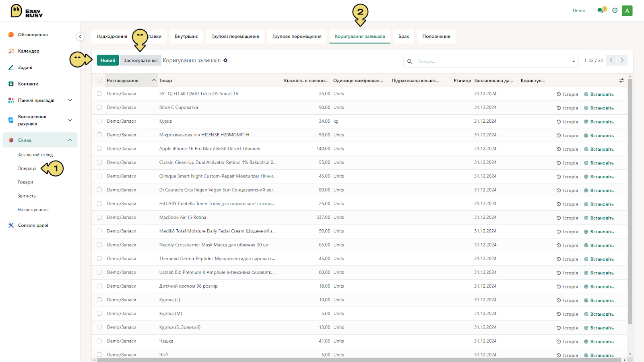Open the chat messages icon in header

(600, 10)
